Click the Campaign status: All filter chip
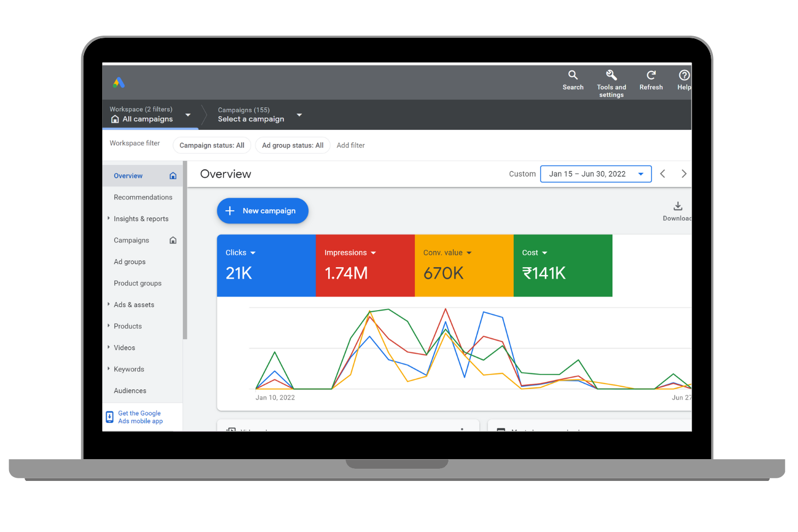 coord(212,145)
